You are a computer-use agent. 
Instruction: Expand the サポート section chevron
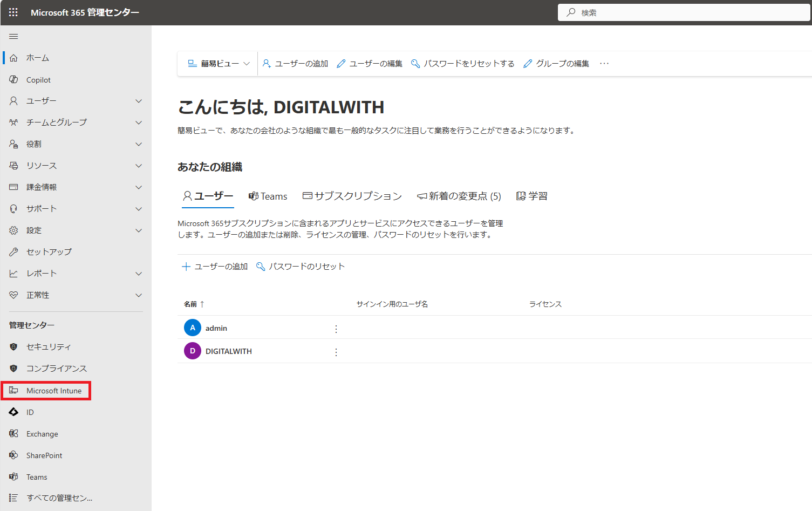[x=139, y=209]
